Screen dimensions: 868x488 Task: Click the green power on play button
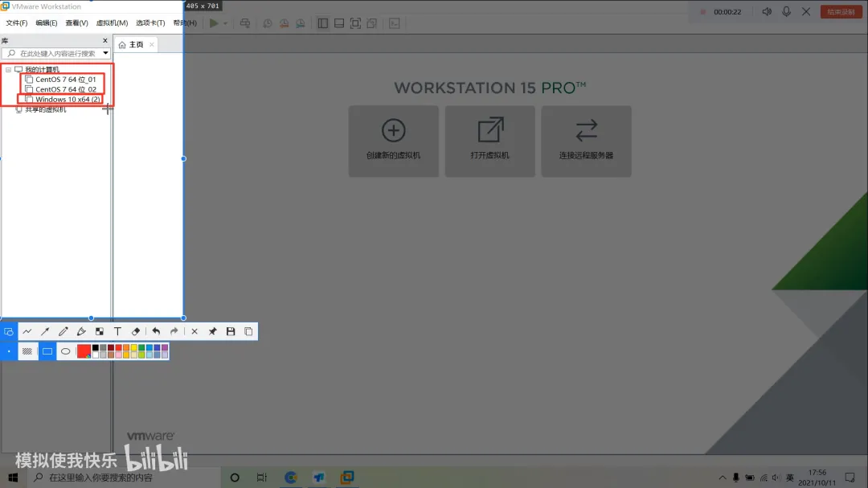(214, 23)
